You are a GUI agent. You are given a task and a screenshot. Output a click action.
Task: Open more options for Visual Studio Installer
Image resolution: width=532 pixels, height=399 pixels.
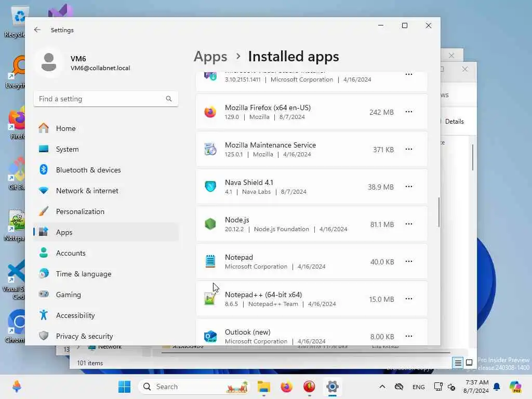409,75
